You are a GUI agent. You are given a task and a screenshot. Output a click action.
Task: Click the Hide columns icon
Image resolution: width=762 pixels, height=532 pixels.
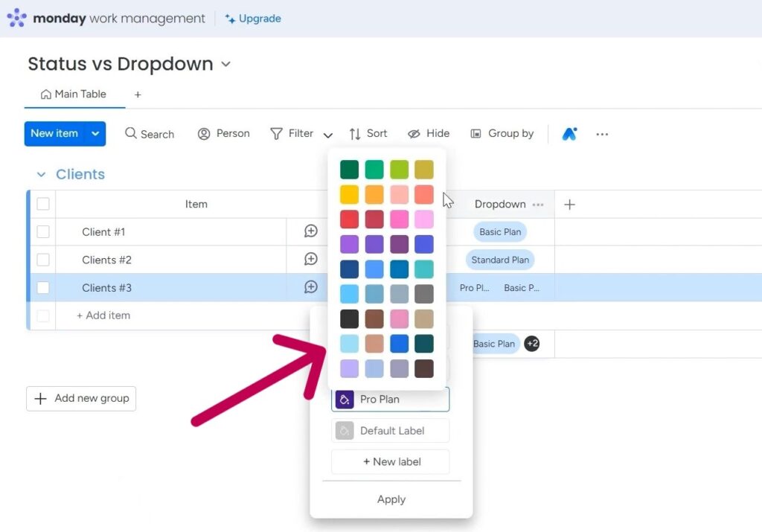(414, 134)
